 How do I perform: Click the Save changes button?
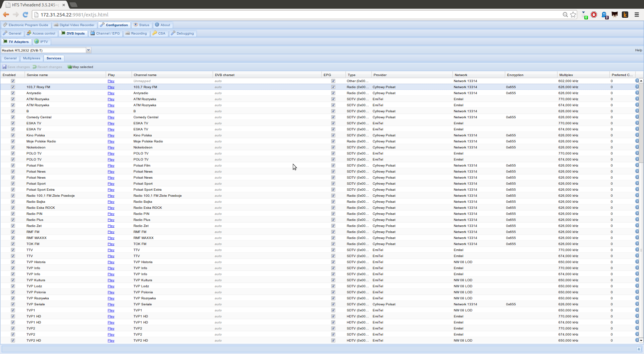(16, 67)
